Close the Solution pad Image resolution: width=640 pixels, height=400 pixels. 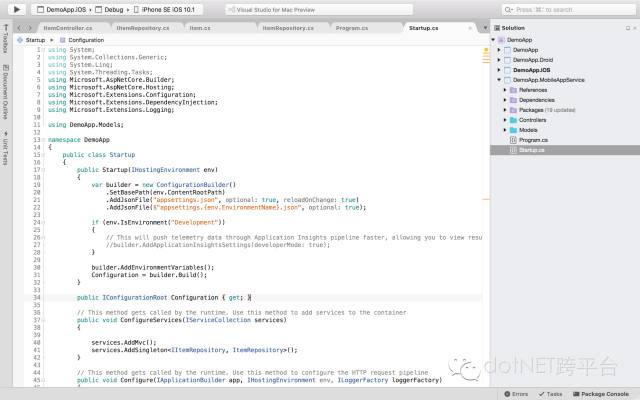635,28
